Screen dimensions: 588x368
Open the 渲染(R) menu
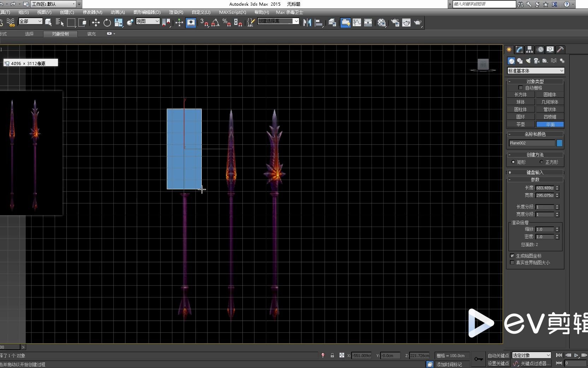[x=176, y=12]
